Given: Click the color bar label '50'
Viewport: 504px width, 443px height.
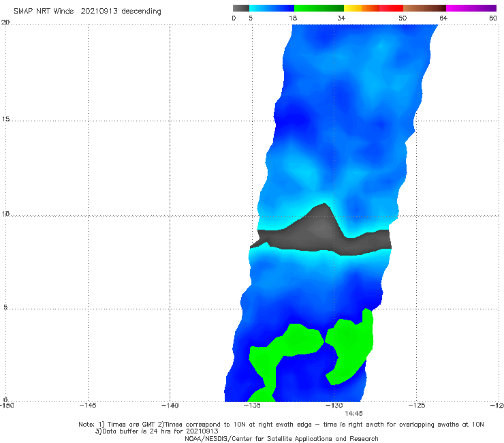Looking at the screenshot, I should tap(403, 18).
